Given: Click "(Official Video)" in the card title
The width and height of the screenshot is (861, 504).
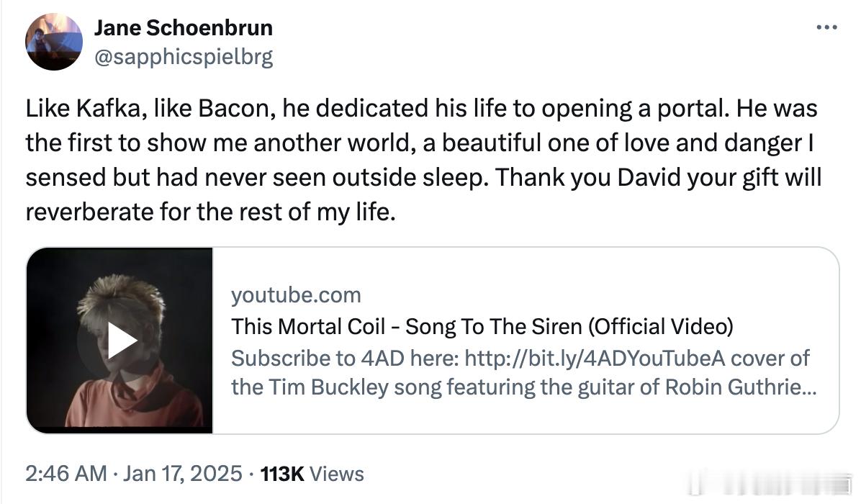Looking at the screenshot, I should (x=661, y=326).
